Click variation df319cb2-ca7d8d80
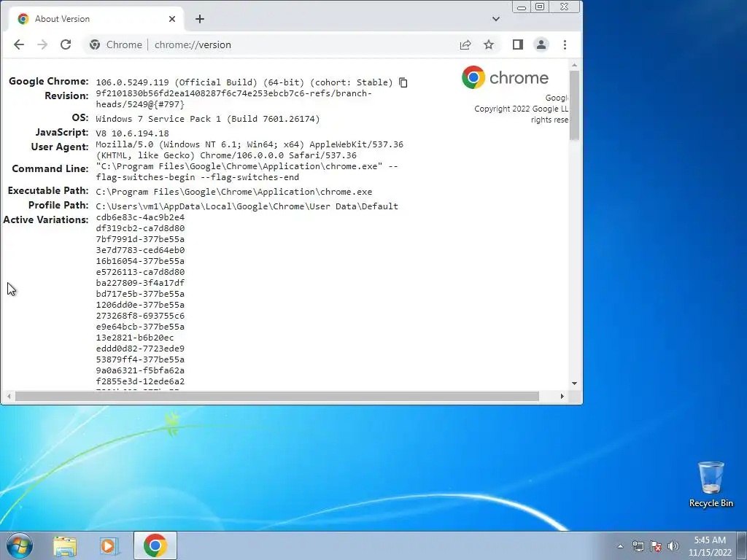Viewport: 747px width, 560px height. coord(140,228)
